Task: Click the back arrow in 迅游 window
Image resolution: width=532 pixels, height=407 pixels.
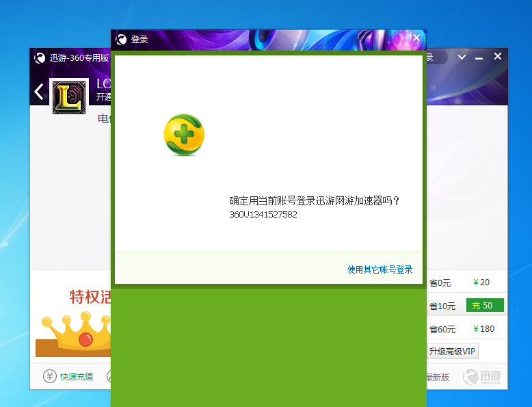Action: tap(39, 92)
